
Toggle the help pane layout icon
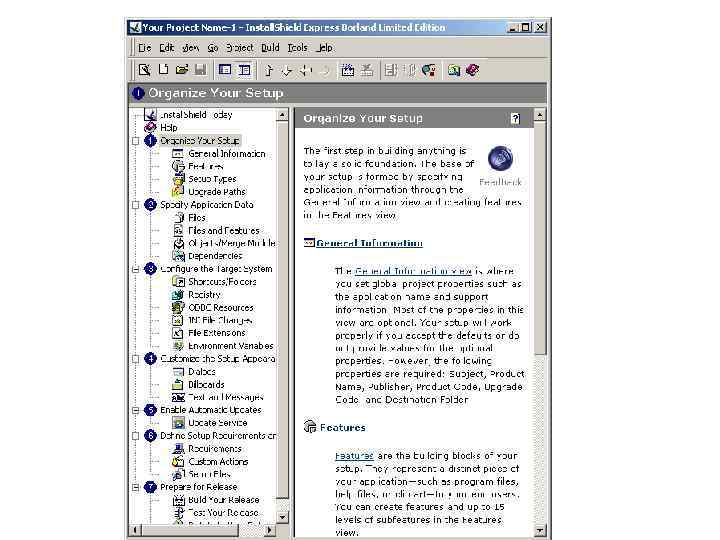click(244, 70)
